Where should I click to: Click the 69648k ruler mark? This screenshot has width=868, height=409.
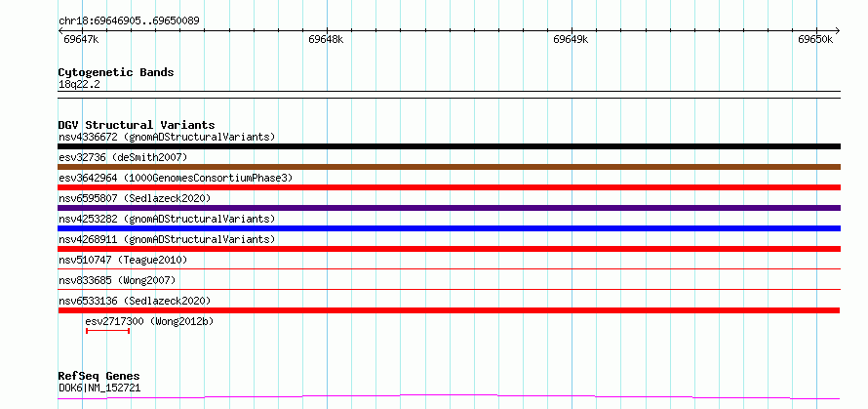[326, 39]
